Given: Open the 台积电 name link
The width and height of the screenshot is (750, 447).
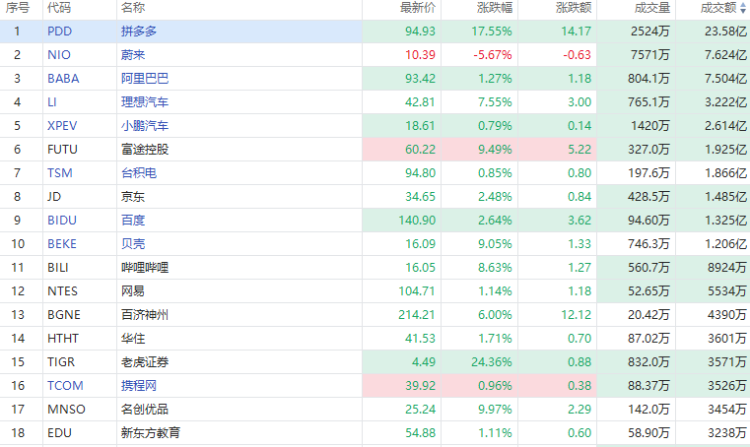Looking at the screenshot, I should 139,173.
